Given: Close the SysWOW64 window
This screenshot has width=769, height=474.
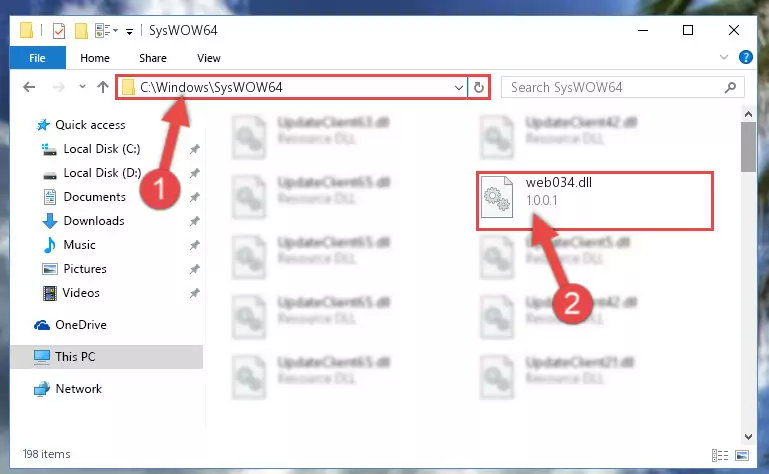Looking at the screenshot, I should (x=734, y=30).
